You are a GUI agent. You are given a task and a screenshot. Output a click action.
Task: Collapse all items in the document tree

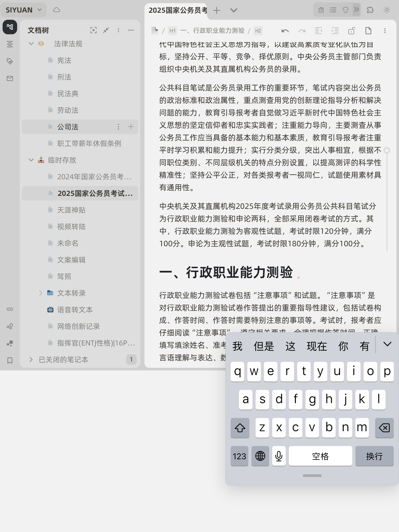pyautogui.click(x=106, y=30)
